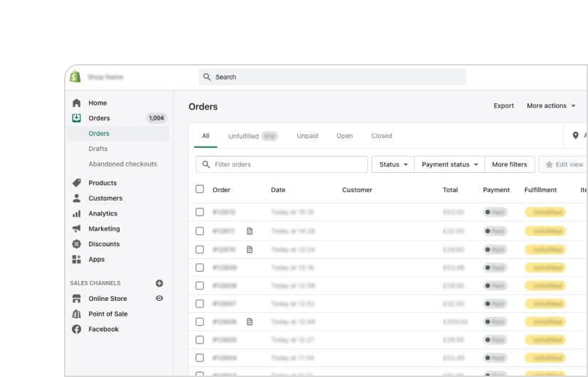Expand the Status filter dropdown
Screen dimensions: 588x377
(x=393, y=164)
